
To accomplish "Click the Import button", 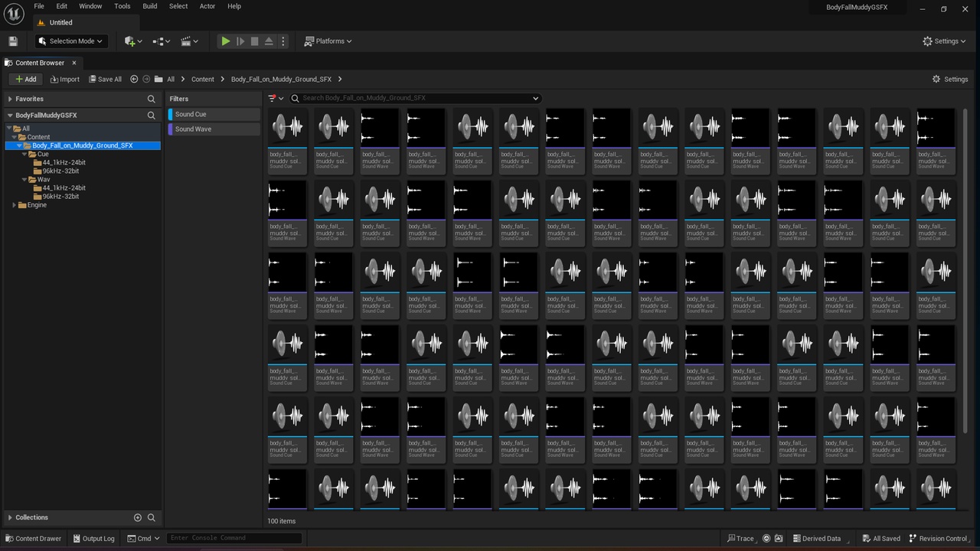I will [65, 79].
